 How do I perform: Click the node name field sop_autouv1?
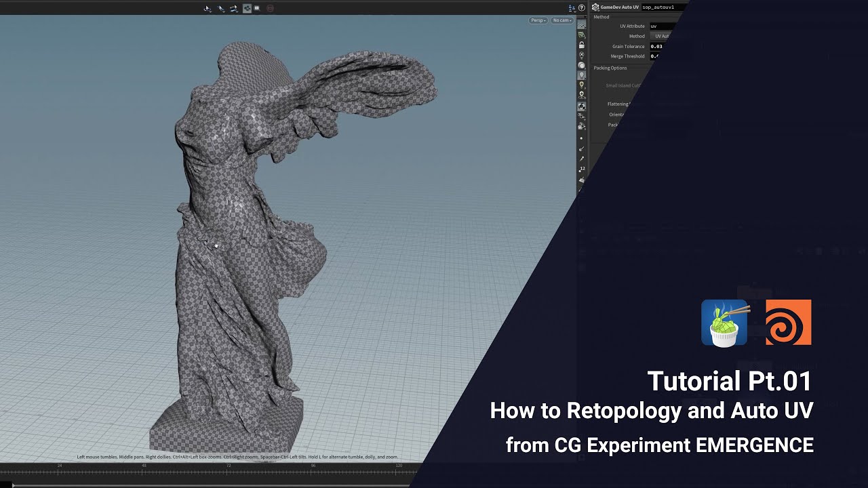coord(663,7)
